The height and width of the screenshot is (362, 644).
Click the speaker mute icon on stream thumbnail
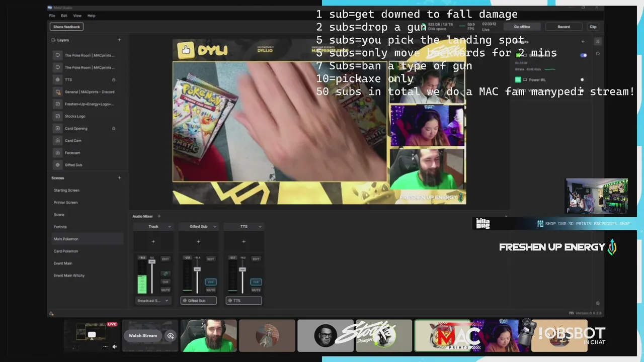click(x=114, y=346)
